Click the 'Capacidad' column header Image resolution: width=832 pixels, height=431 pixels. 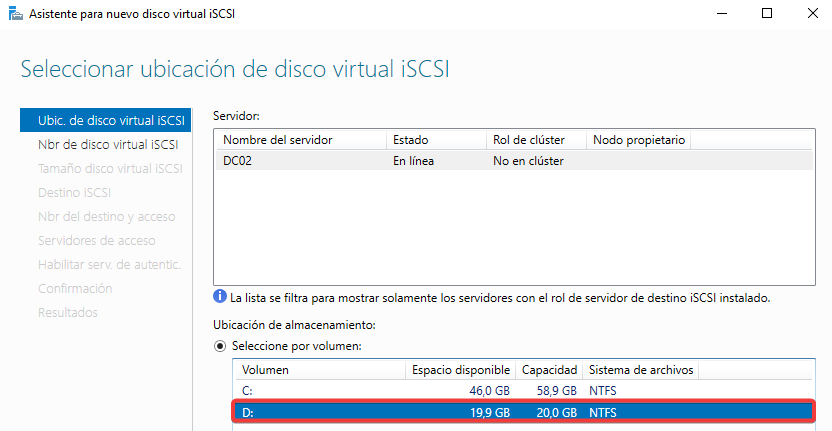(x=549, y=371)
